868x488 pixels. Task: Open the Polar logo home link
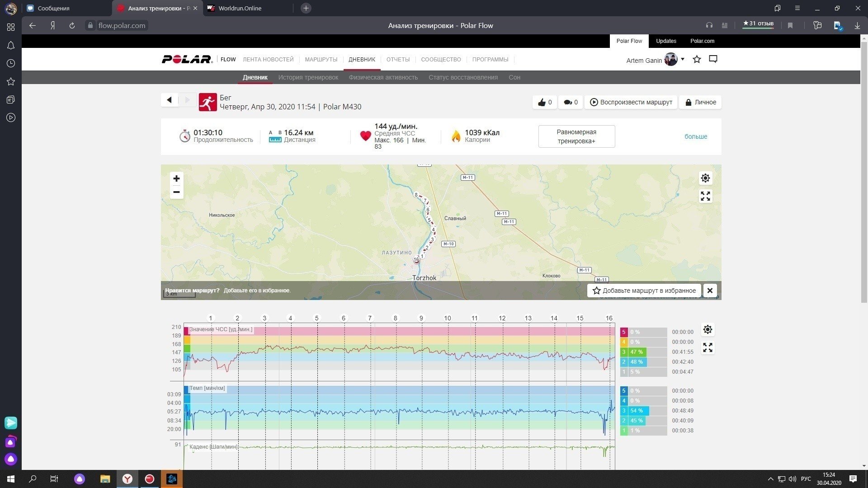pos(187,59)
